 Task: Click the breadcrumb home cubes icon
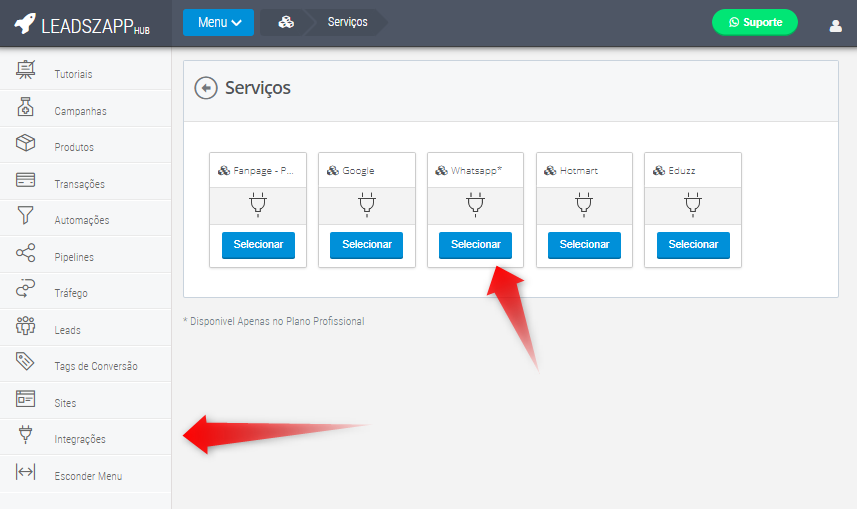pyautogui.click(x=286, y=22)
